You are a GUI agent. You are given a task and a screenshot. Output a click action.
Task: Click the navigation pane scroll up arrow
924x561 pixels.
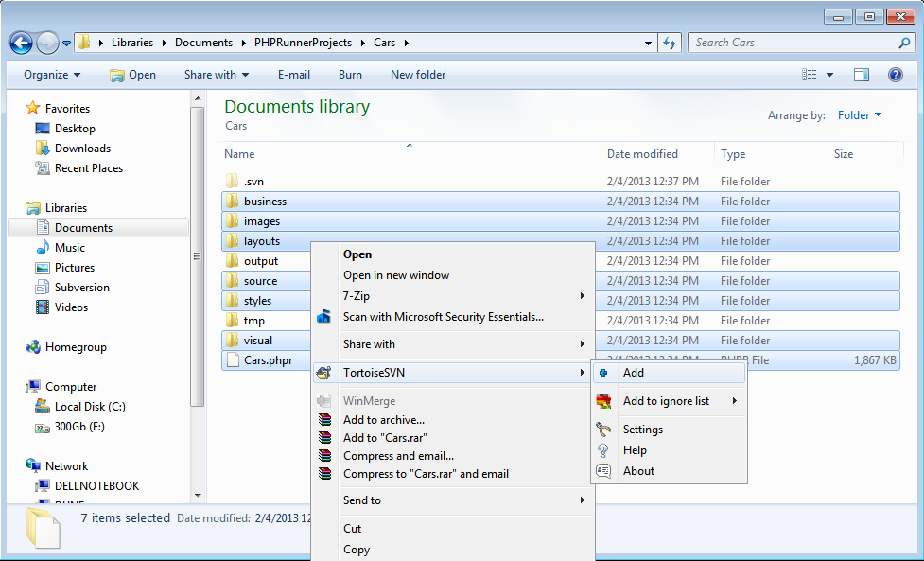(198, 98)
